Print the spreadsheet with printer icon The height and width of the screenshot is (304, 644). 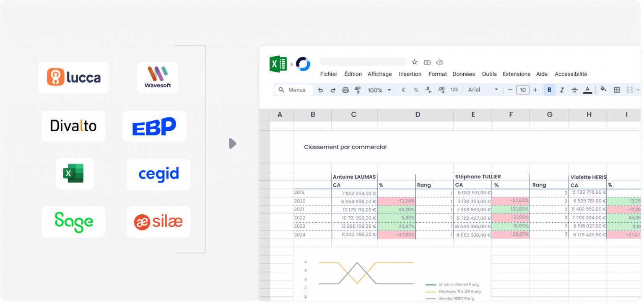(x=345, y=90)
